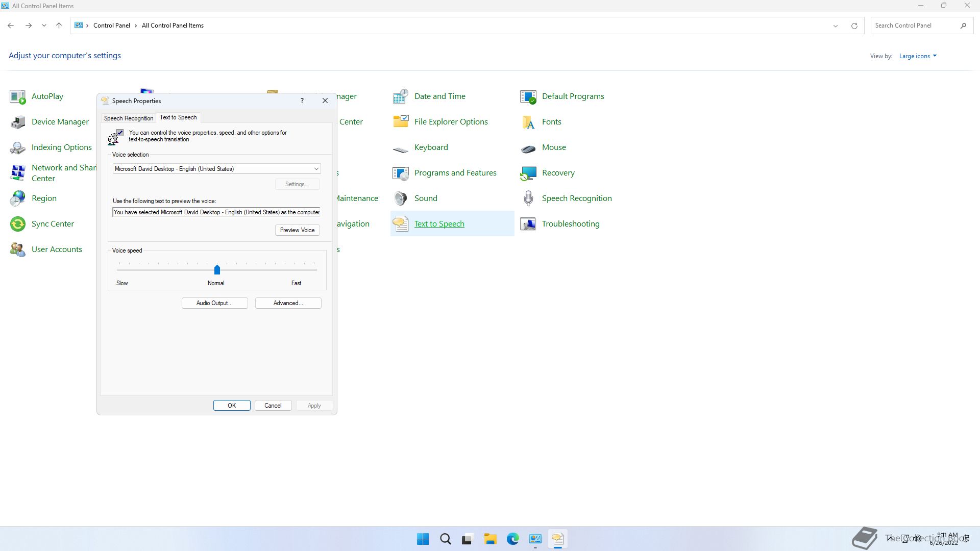980x551 pixels.
Task: Close the Speech Properties dialog
Action: click(325, 101)
